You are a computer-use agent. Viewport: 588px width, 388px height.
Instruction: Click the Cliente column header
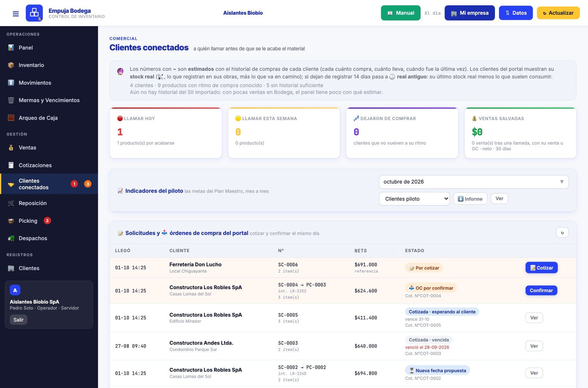point(179,251)
